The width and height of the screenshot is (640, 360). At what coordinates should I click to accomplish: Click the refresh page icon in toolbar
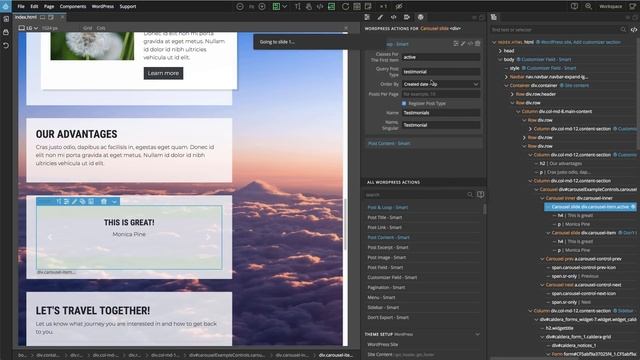pyautogui.click(x=345, y=7)
